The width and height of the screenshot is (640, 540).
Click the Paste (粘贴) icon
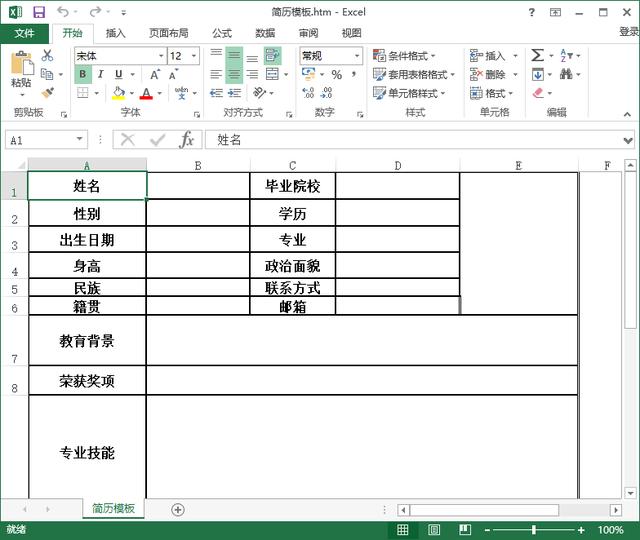point(21,64)
